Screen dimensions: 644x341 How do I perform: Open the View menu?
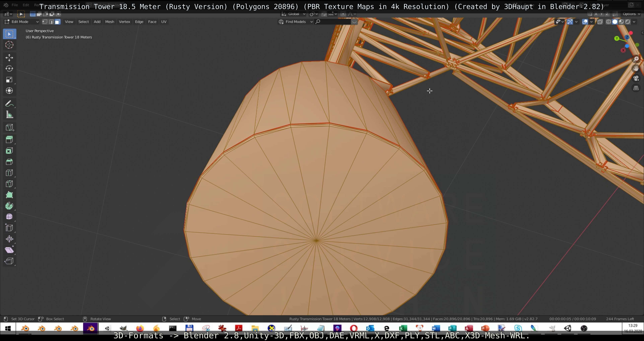(69, 22)
